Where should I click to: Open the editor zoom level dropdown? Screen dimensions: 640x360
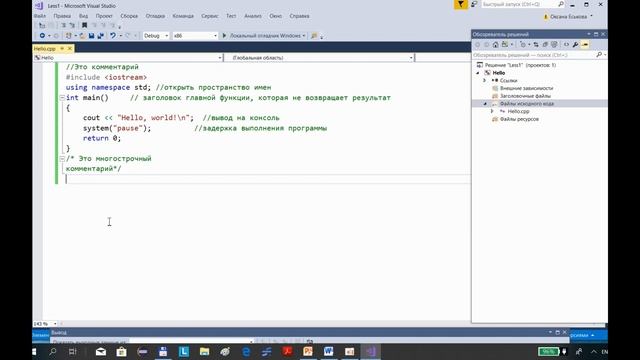pyautogui.click(x=55, y=324)
